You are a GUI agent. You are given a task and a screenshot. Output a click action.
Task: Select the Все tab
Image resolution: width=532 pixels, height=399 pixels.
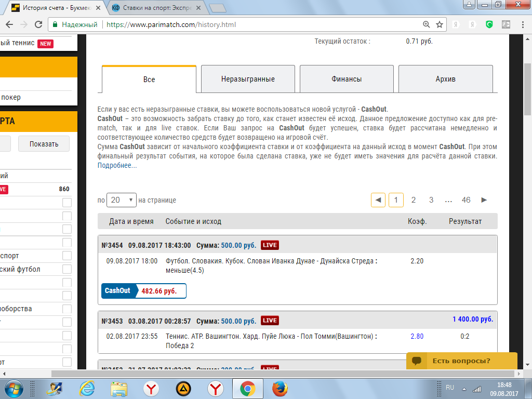pos(149,79)
